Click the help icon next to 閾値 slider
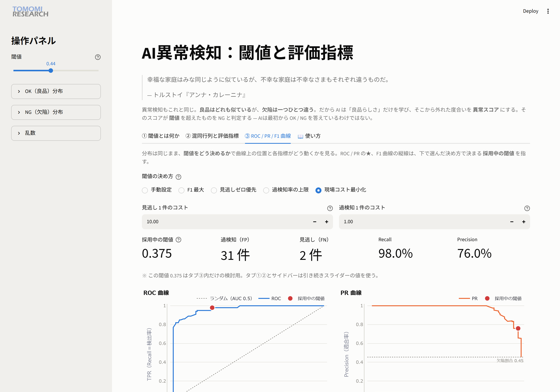 pos(98,57)
